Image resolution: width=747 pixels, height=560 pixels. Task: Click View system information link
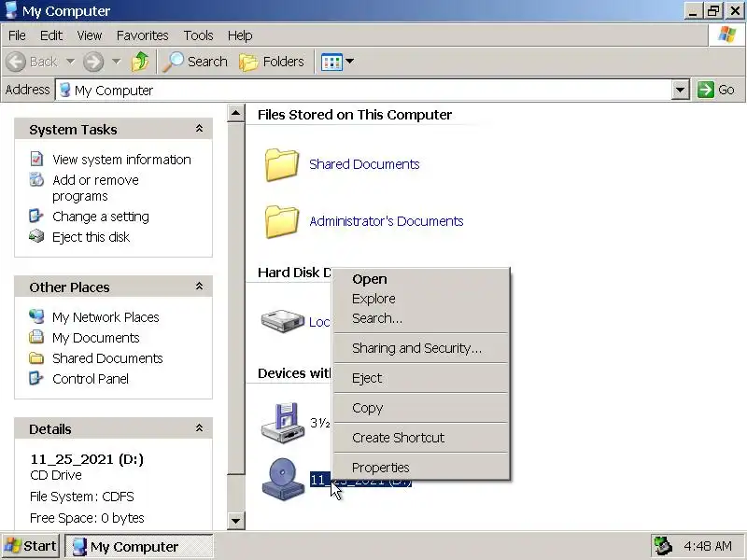121,160
